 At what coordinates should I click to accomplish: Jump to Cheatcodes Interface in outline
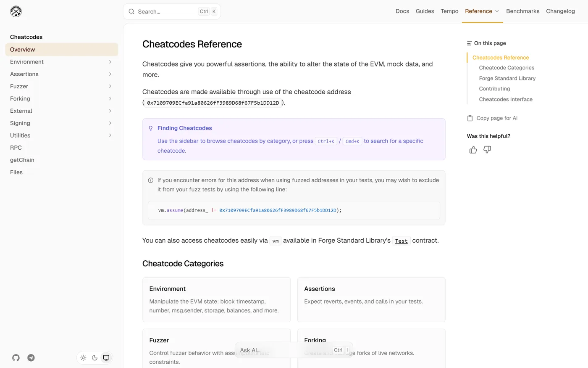coord(506,99)
